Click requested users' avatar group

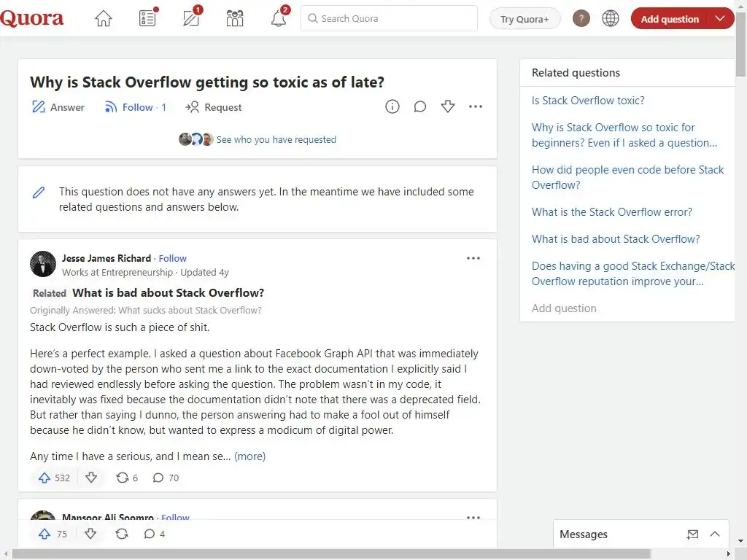click(x=196, y=139)
